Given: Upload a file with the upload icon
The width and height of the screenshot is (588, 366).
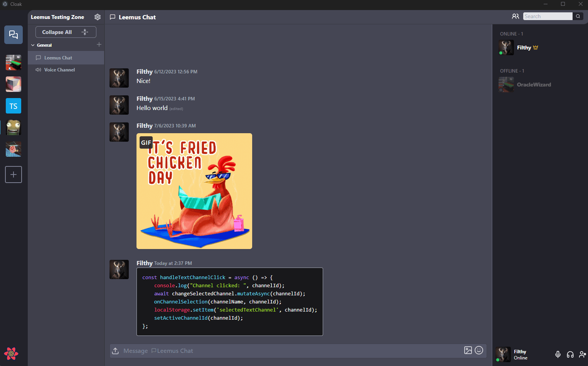Looking at the screenshot, I should click(115, 351).
